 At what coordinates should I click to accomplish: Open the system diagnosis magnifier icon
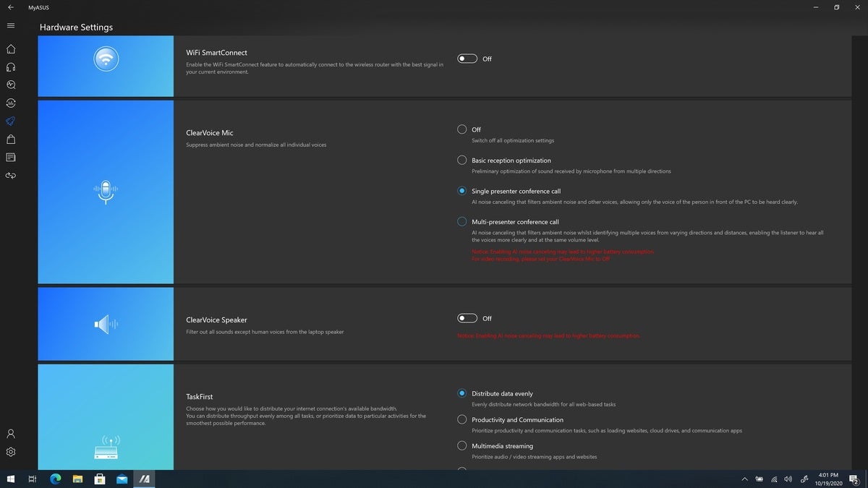11,85
